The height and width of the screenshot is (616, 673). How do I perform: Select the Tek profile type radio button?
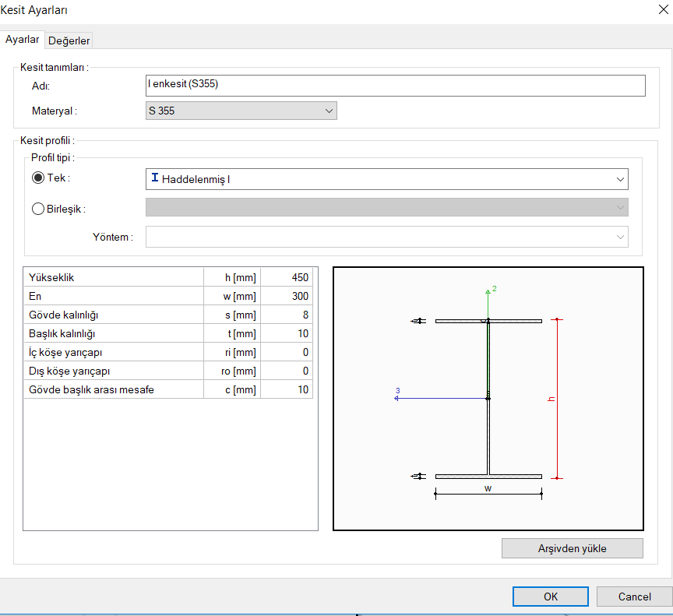[38, 178]
